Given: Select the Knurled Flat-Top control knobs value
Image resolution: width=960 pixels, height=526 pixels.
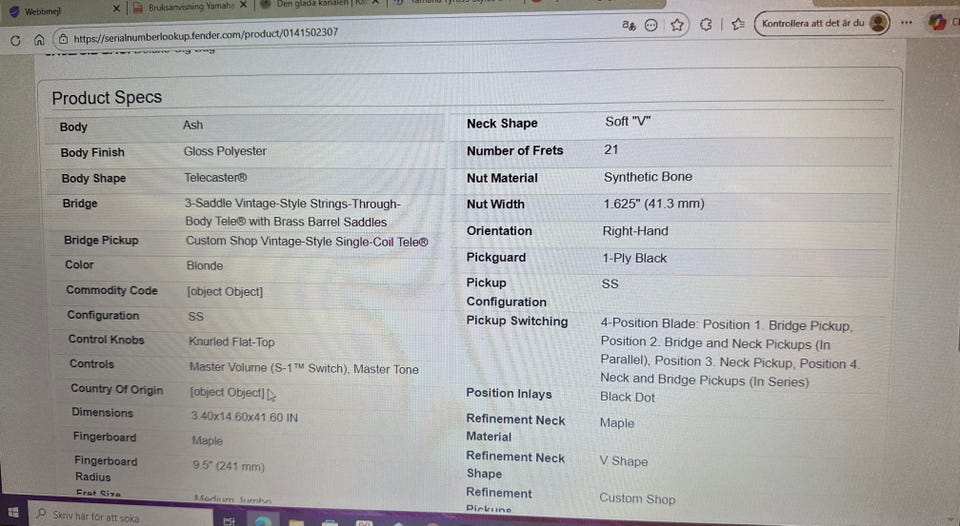Looking at the screenshot, I should click(x=231, y=342).
